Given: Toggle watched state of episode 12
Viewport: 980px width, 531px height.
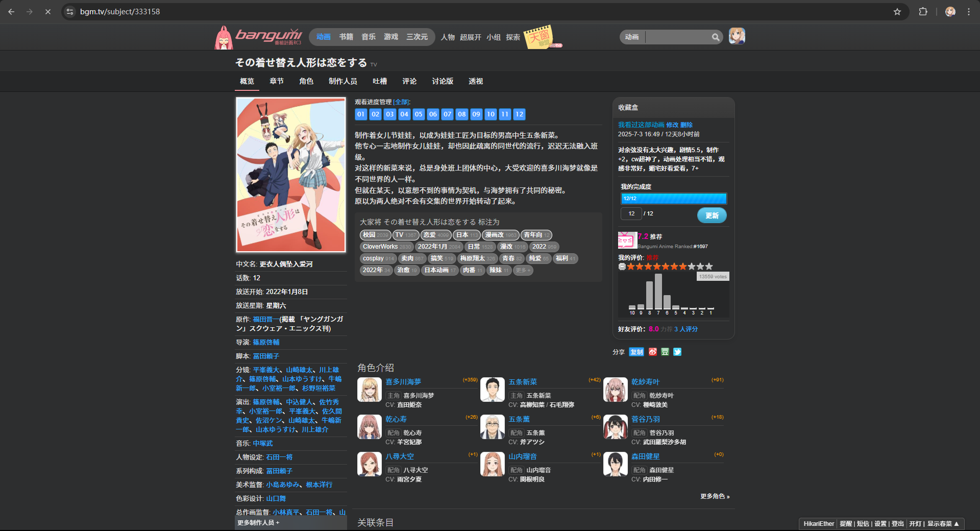Looking at the screenshot, I should pyautogui.click(x=519, y=114).
